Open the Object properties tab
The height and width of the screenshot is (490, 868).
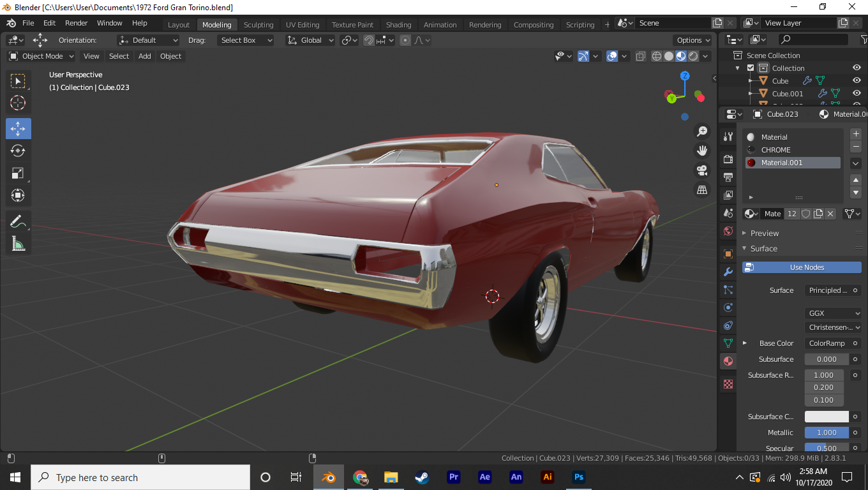[x=728, y=254]
